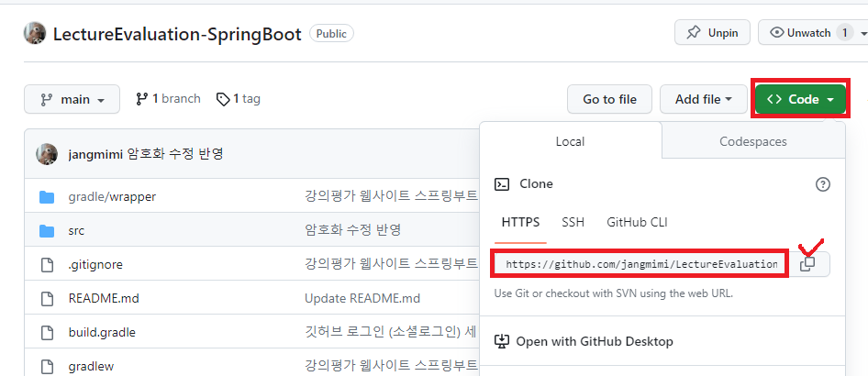
Task: Open the jangmimi author link
Action: click(x=95, y=154)
